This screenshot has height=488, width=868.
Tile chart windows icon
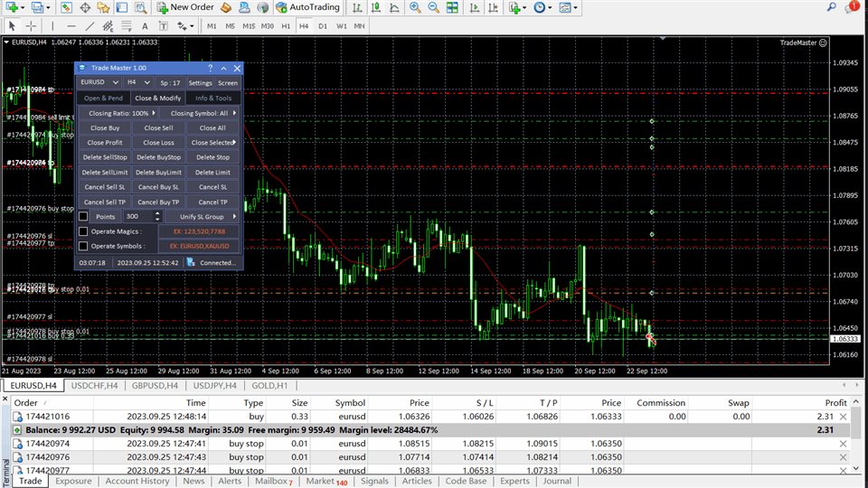tap(452, 7)
